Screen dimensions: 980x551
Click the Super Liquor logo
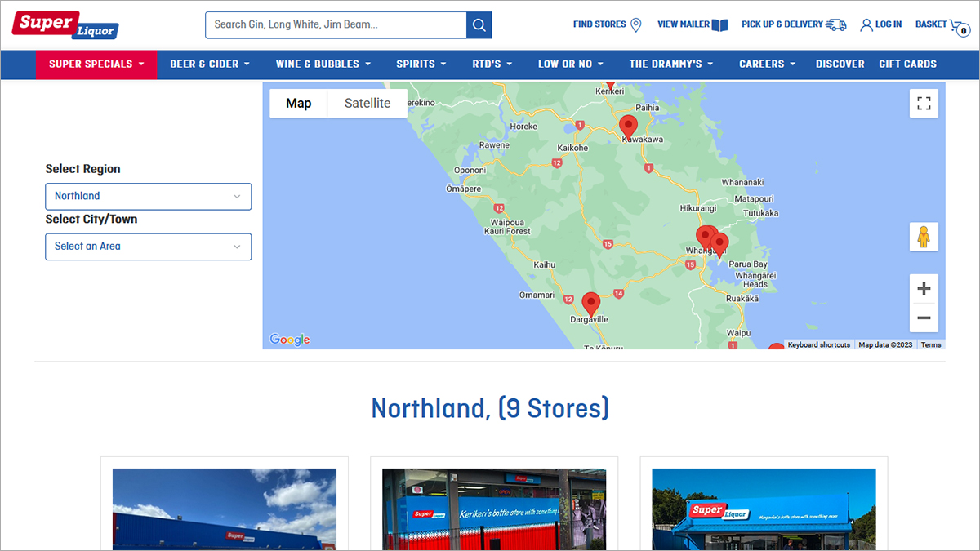pyautogui.click(x=65, y=24)
